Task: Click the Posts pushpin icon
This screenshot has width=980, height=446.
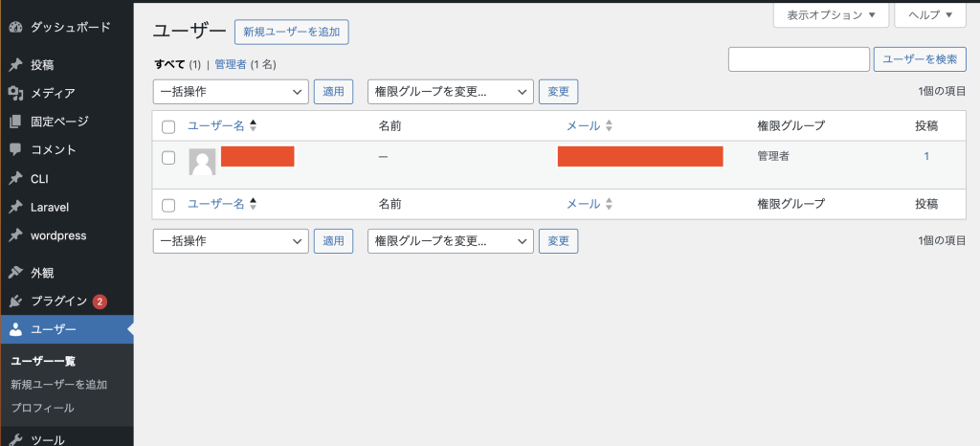Action: pos(15,65)
